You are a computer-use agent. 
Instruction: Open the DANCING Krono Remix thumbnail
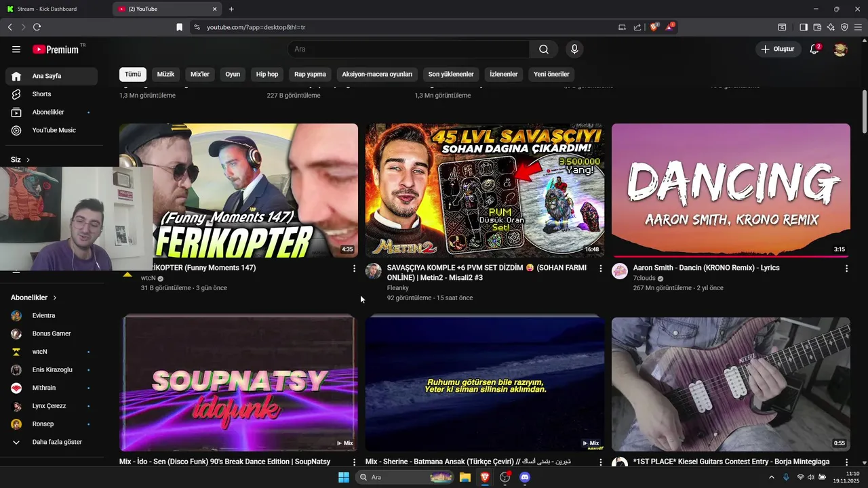pyautogui.click(x=731, y=190)
